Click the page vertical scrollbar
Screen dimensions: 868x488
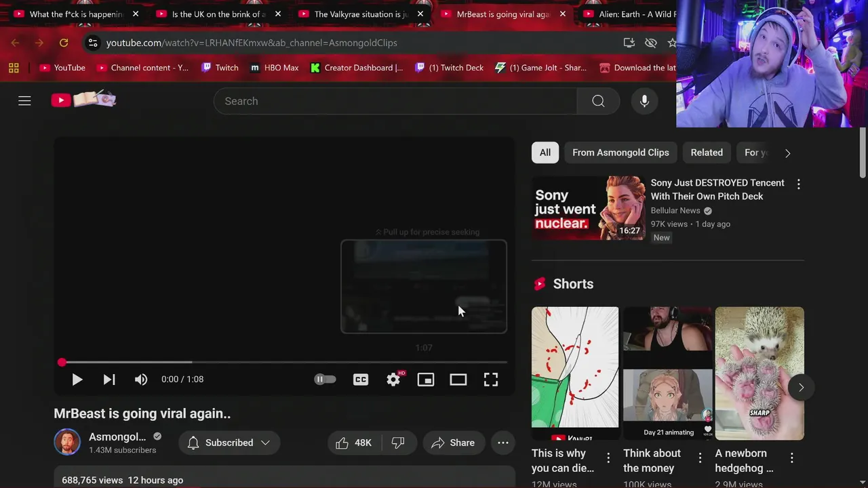click(x=863, y=152)
